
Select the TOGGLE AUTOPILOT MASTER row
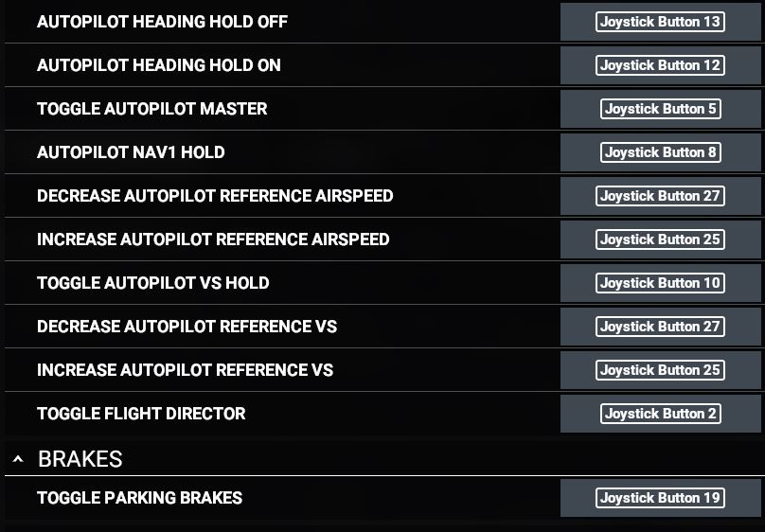tap(382, 109)
